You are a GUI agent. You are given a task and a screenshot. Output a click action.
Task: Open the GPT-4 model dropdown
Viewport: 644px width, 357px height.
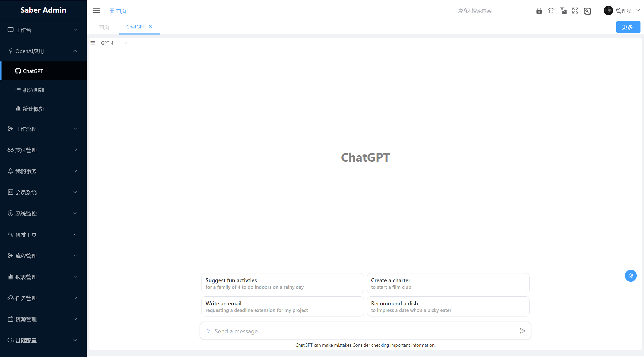(x=114, y=43)
